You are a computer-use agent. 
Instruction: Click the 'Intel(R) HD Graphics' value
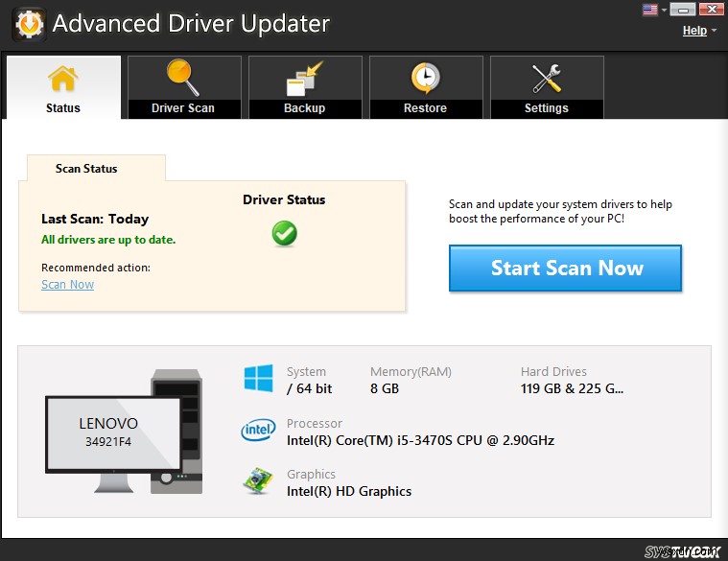tap(349, 491)
